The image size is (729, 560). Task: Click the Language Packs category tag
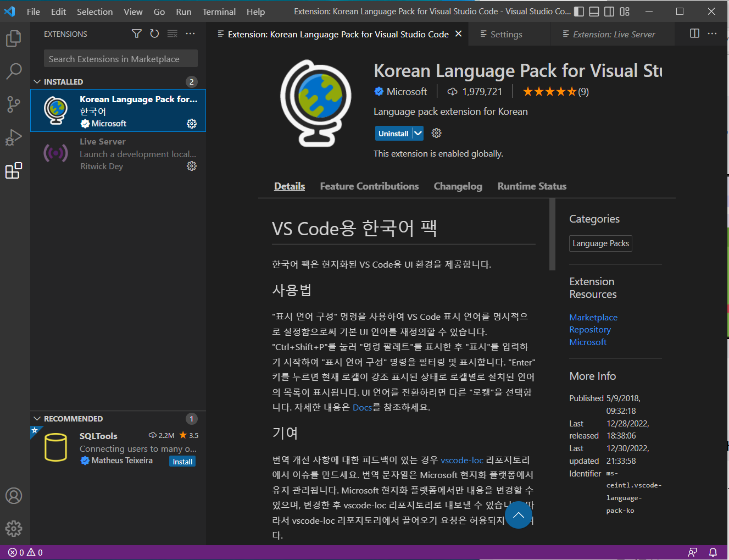[x=600, y=243]
